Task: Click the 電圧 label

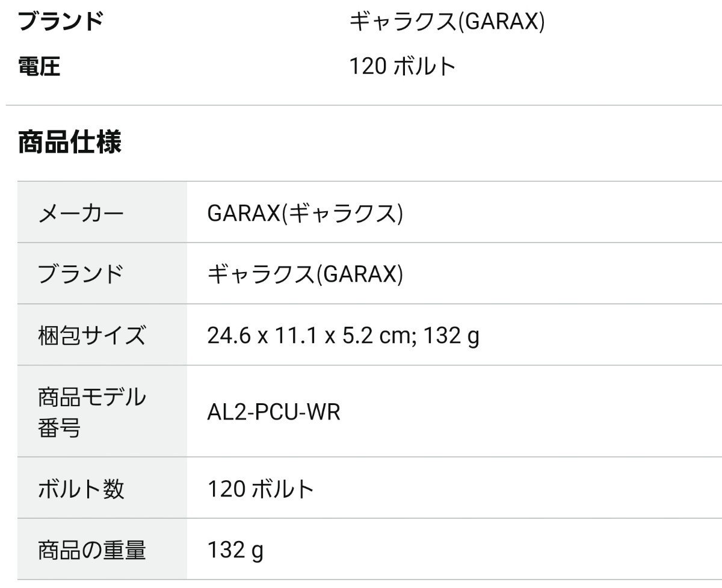Action: click(x=39, y=66)
